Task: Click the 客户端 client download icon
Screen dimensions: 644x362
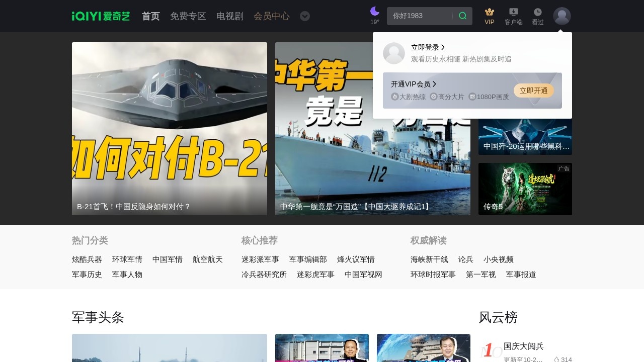Action: pyautogui.click(x=513, y=13)
